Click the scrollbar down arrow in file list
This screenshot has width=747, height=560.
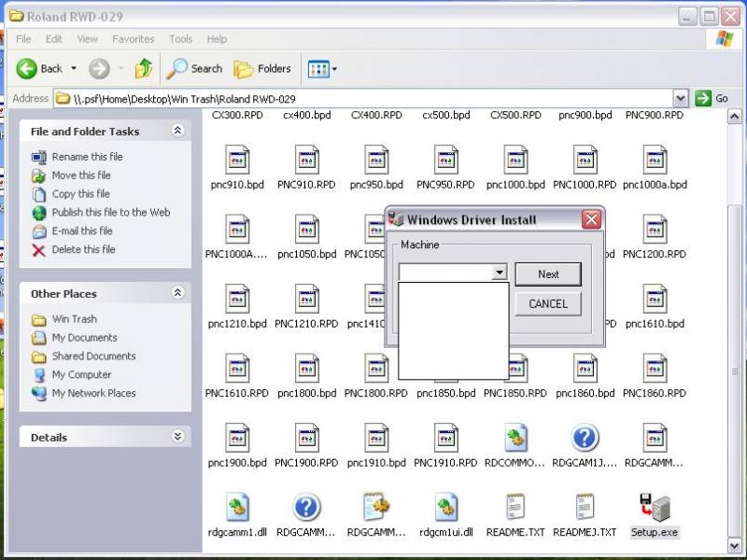pos(734,545)
